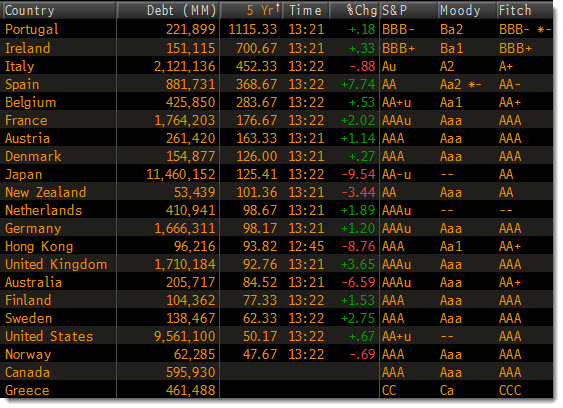This screenshot has height=408, width=563.
Task: Click Portugal's Fitch rating BBB- *-
Action: click(525, 29)
